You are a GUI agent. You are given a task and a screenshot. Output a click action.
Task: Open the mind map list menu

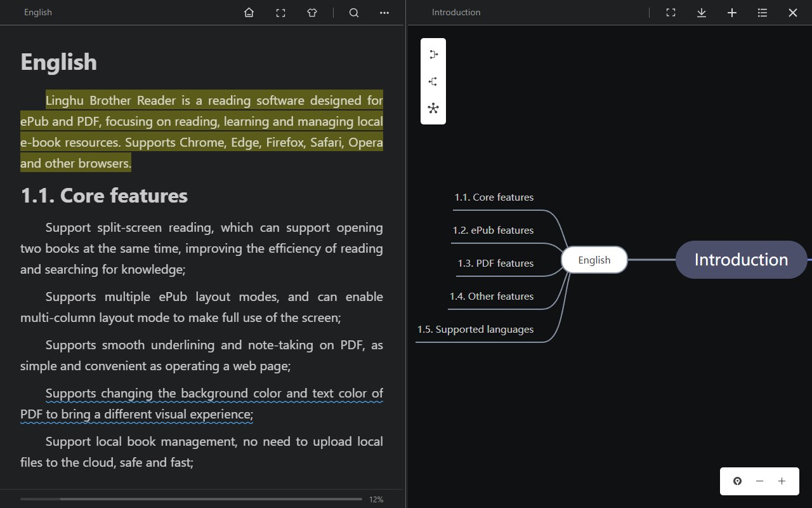click(x=762, y=13)
